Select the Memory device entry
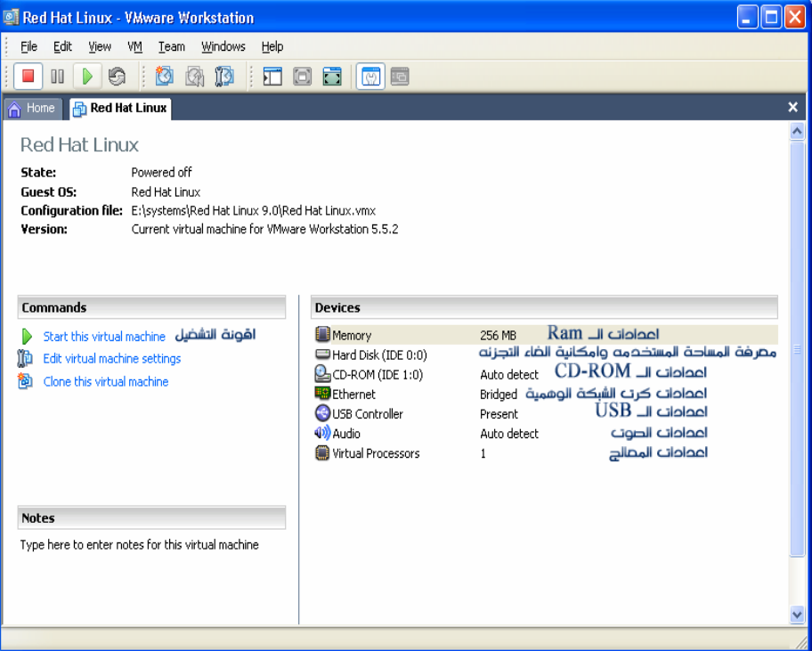Screen dimensions: 812x651 tap(352, 336)
